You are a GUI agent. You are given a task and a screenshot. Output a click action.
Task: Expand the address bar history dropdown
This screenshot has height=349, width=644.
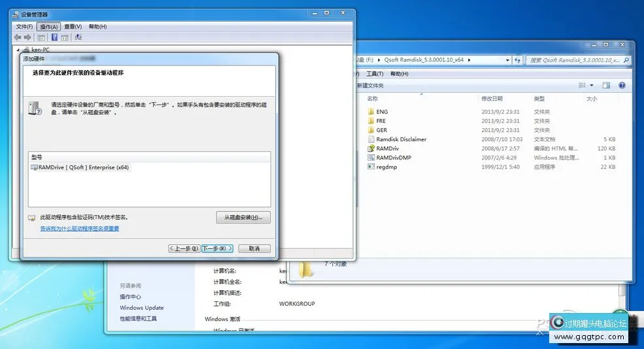pyautogui.click(x=506, y=60)
